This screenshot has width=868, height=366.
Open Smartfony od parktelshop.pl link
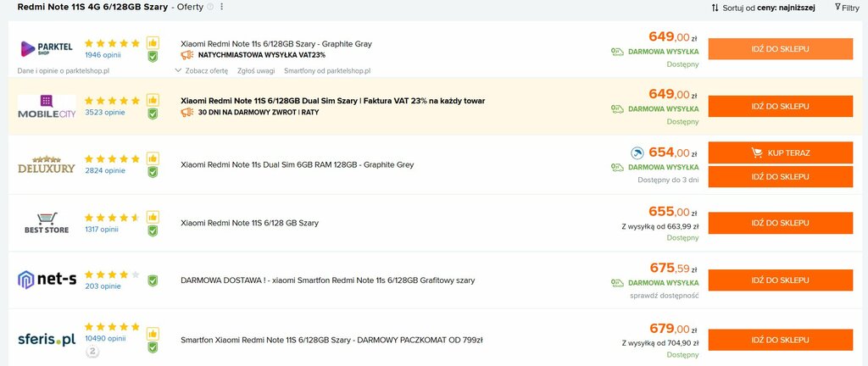click(x=327, y=71)
